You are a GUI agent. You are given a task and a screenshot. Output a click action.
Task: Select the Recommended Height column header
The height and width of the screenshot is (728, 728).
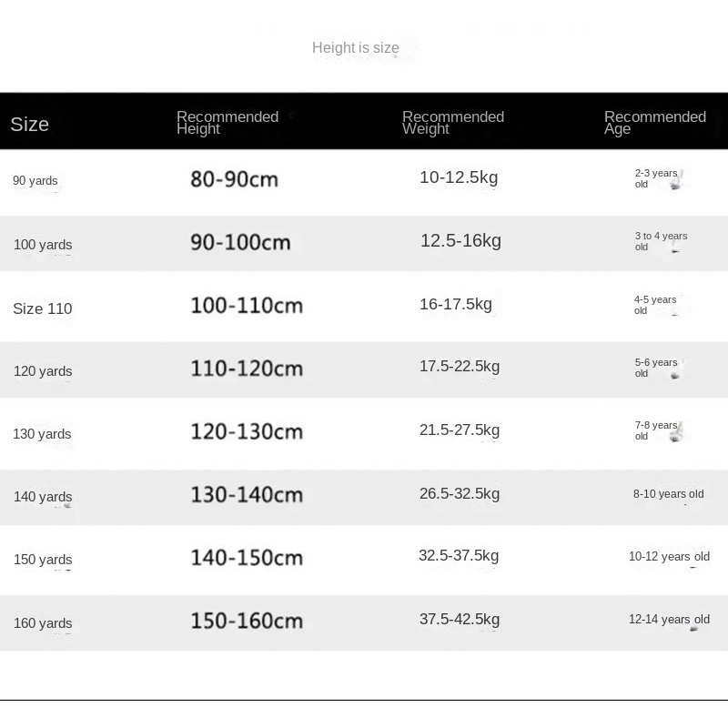[227, 123]
